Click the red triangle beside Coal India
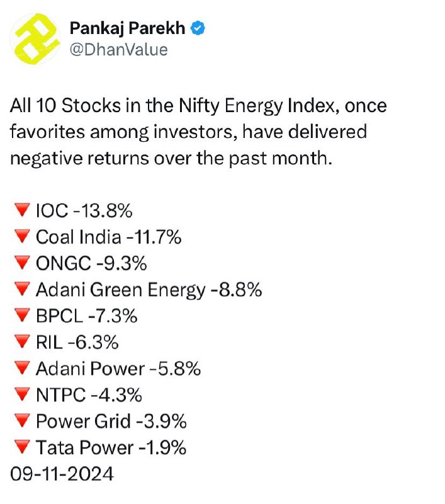 pyautogui.click(x=22, y=237)
